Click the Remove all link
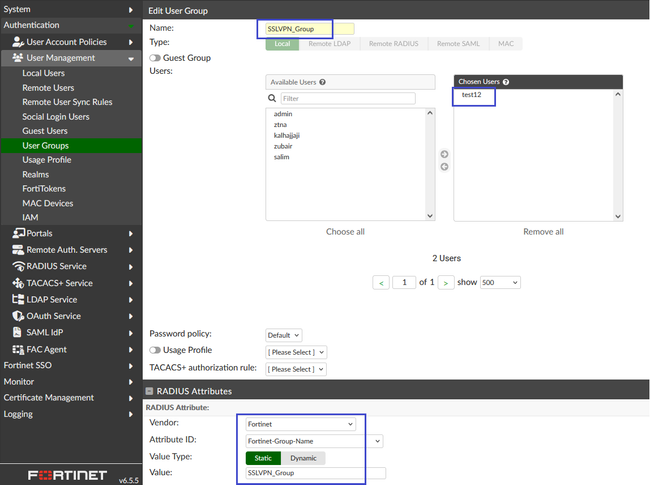Viewport: 650px width, 485px height. (543, 231)
